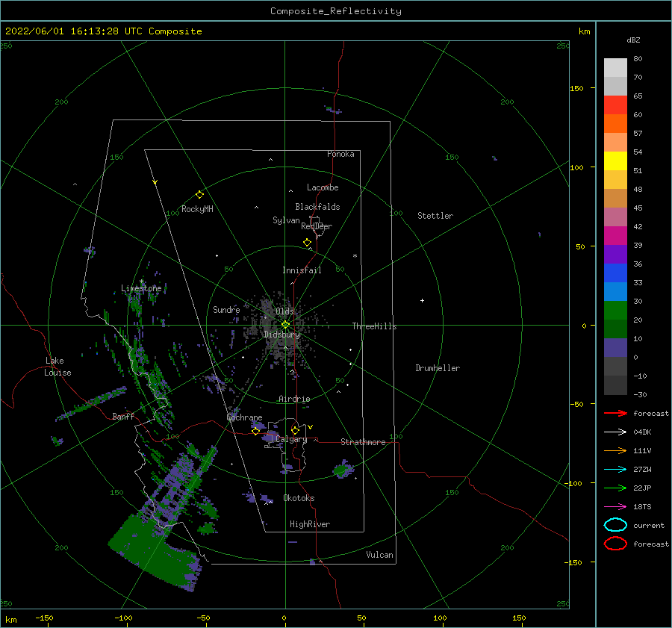Click the magenta 18TS arrow icon

615,507
